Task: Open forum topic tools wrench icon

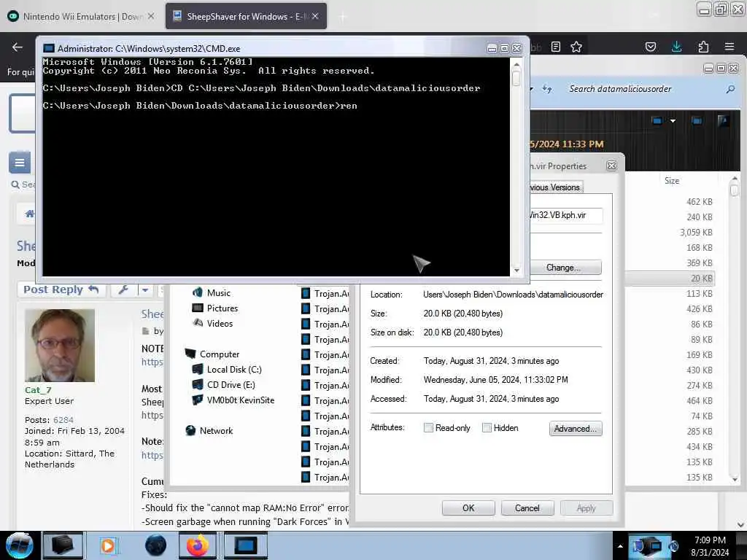Action: click(x=123, y=289)
